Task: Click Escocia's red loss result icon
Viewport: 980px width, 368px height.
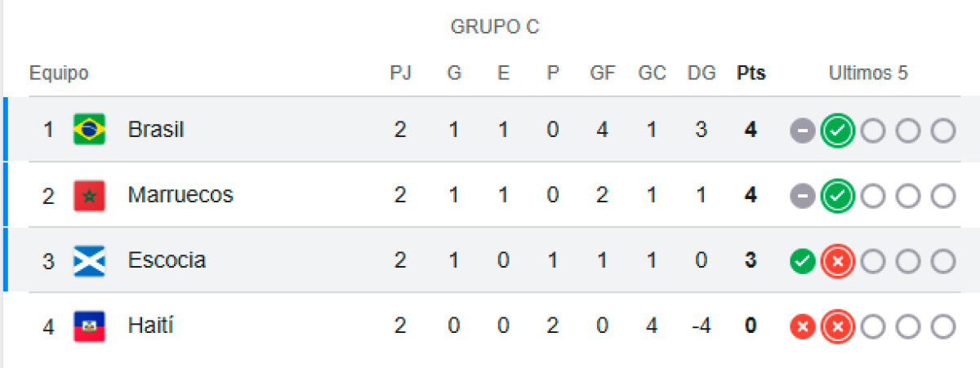Action: pyautogui.click(x=838, y=261)
